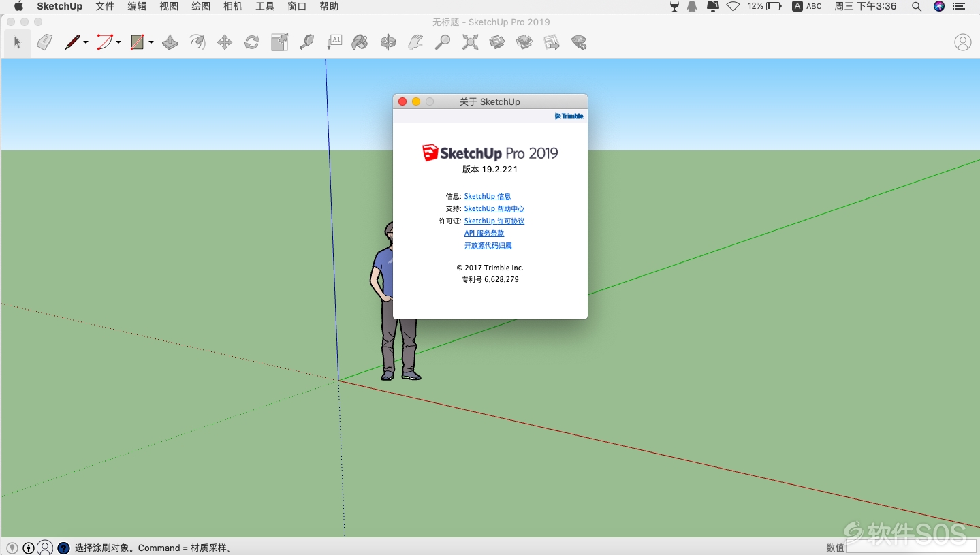
Task: Open the Notification Center list icon
Action: tap(959, 6)
